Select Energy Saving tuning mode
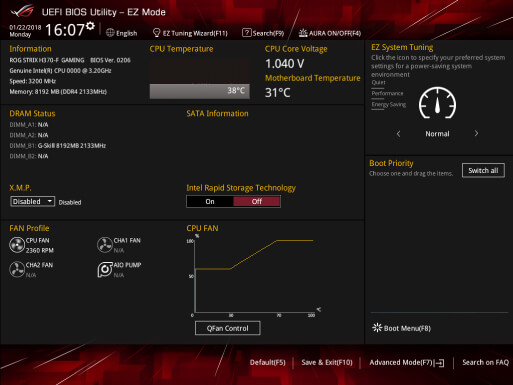 tap(389, 105)
